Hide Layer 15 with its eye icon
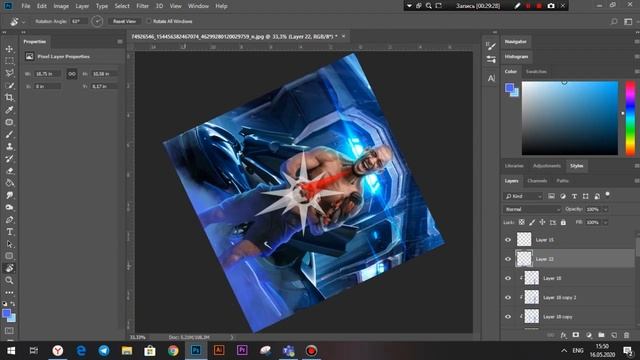Image resolution: width=640 pixels, height=360 pixels. (x=508, y=240)
